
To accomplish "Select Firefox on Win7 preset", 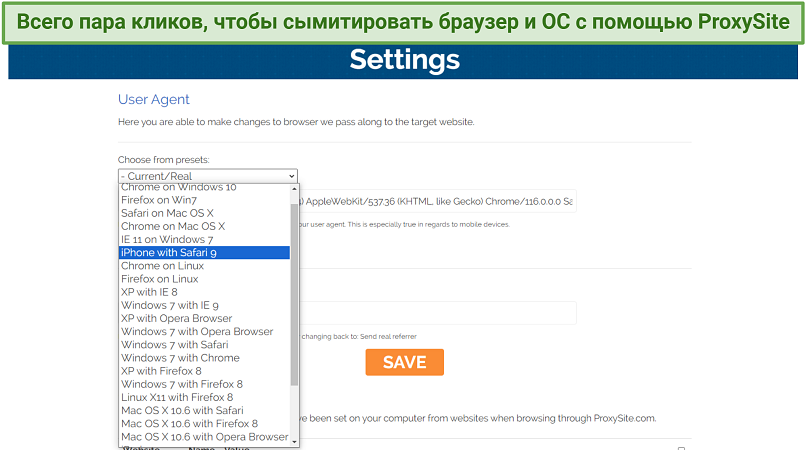I will pos(205,200).
